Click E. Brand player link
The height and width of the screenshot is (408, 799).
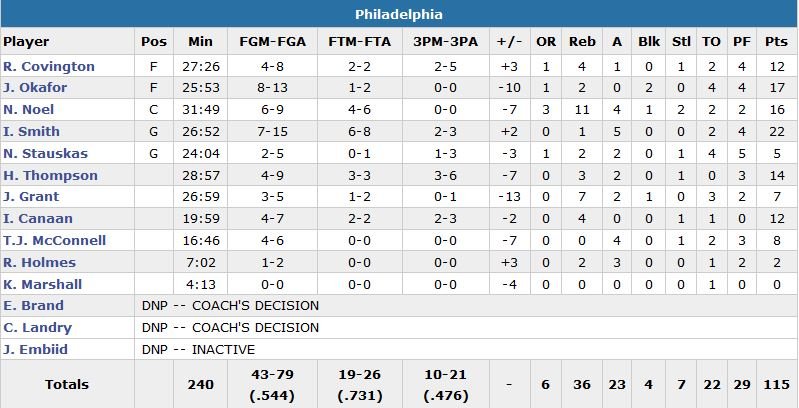pos(33,306)
